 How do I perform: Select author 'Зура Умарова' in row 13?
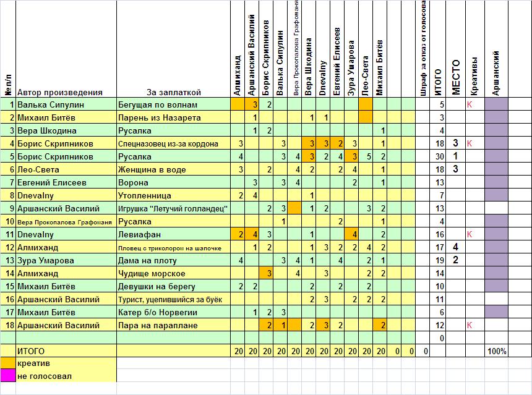66,260
